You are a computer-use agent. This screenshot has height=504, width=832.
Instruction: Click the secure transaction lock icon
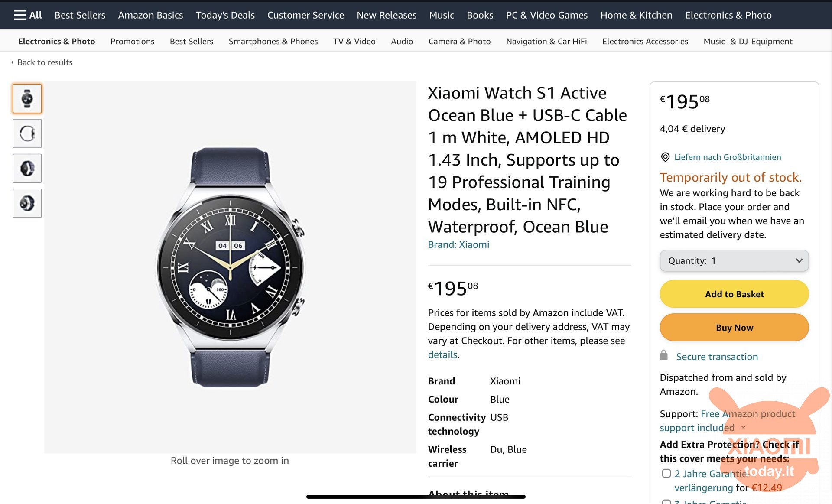(x=663, y=355)
